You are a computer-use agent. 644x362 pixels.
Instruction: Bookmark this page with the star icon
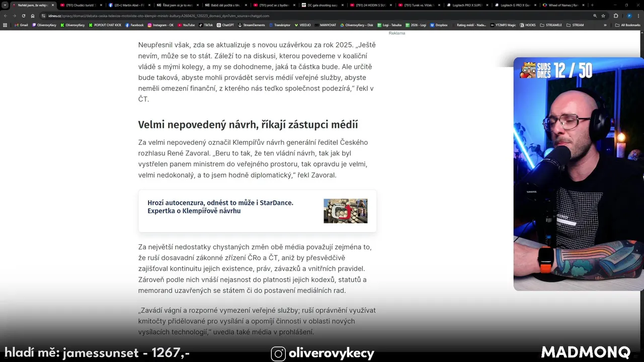(x=603, y=16)
